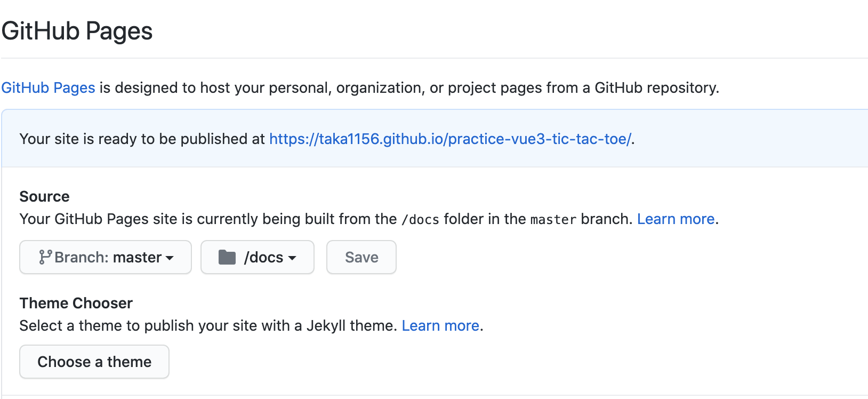Expand the Branch: master dropdown
The width and height of the screenshot is (868, 399).
point(106,257)
